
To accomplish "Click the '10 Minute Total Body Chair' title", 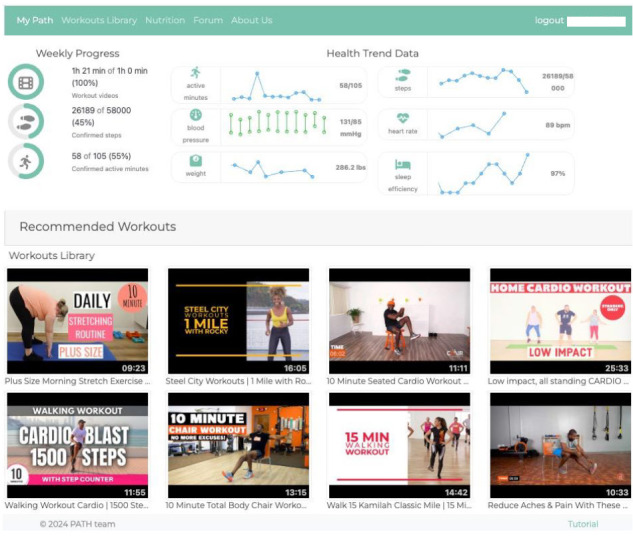I will point(236,505).
